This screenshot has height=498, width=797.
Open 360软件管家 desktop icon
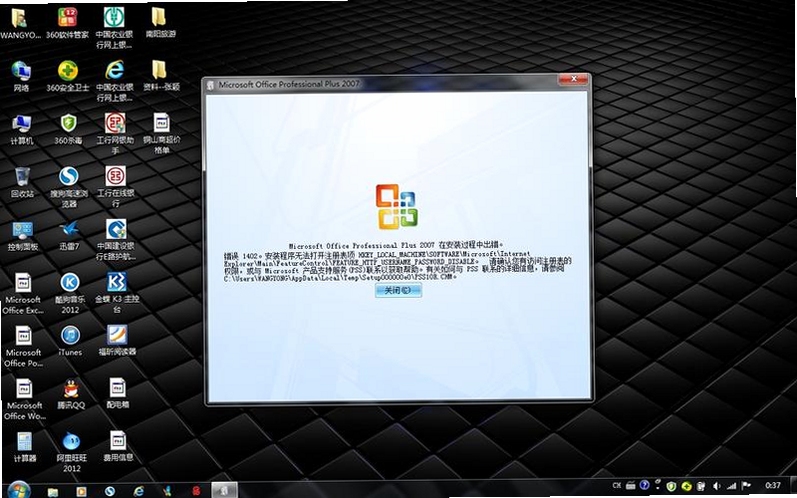tap(67, 23)
